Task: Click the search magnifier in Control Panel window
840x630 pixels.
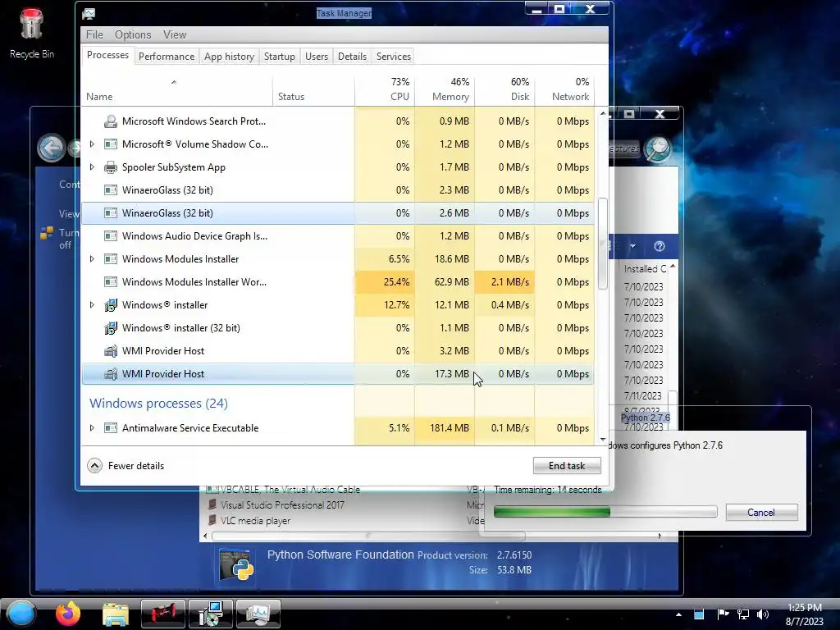Action: (657, 148)
